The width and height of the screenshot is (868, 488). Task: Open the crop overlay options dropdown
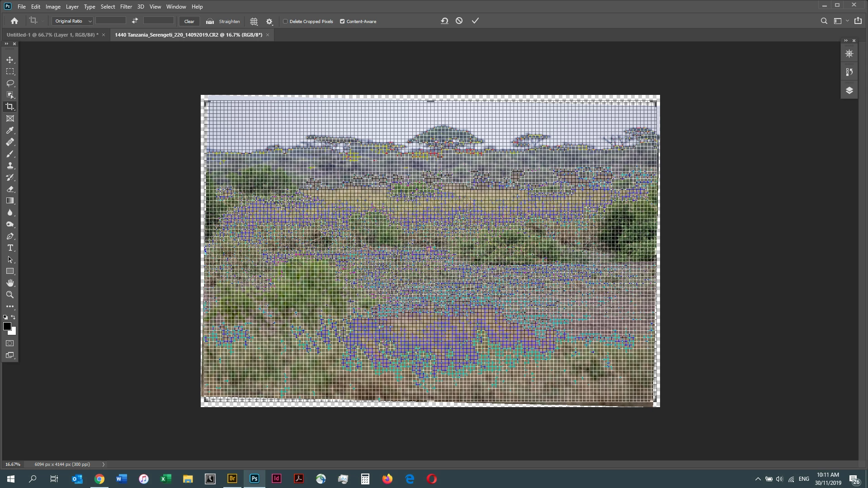point(254,21)
